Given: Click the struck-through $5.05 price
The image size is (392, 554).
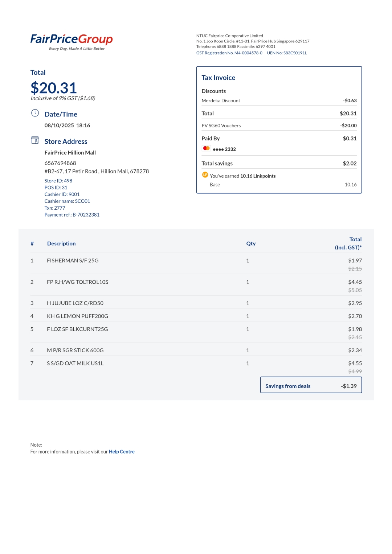Looking at the screenshot, I should click(355, 290).
